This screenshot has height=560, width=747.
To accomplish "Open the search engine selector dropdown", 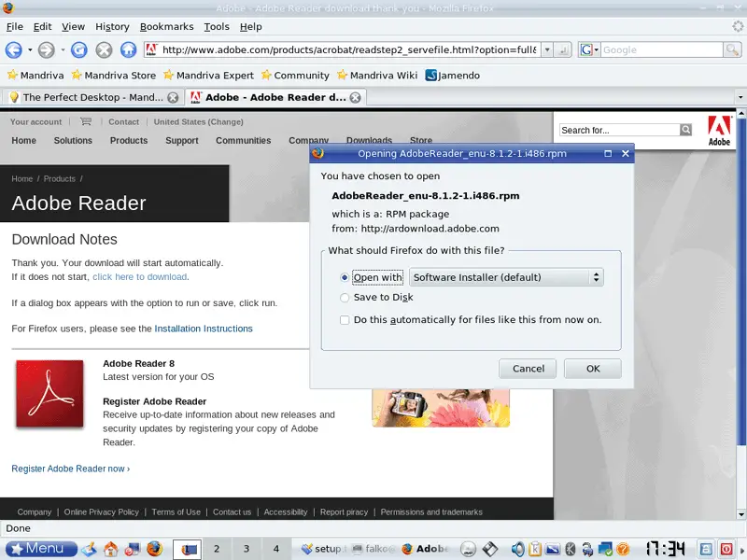I will coord(589,49).
